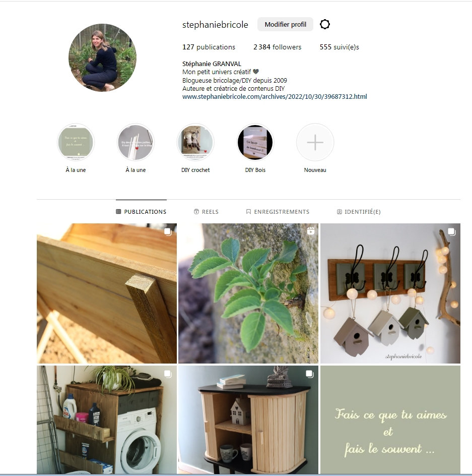The height and width of the screenshot is (476, 472).
Task: Open the second À la une highlight
Action: (x=136, y=142)
